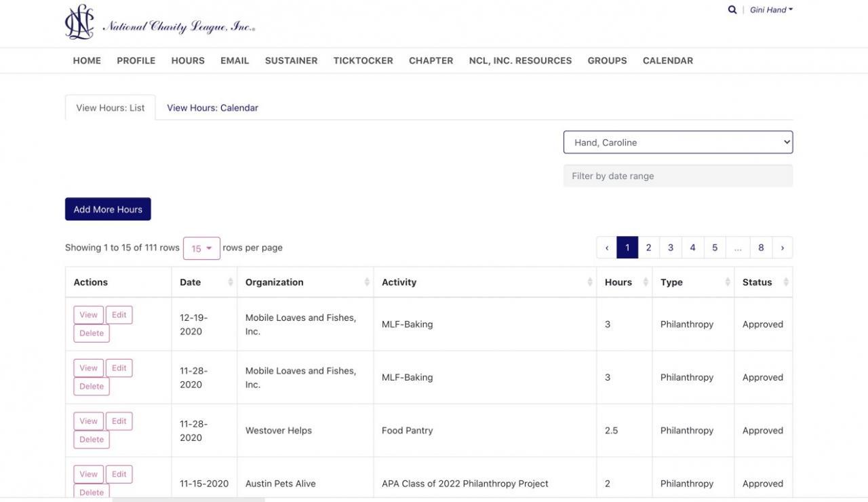Expand the 15 rows per page dropdown
Screen dimensions: 868x502
(201, 248)
